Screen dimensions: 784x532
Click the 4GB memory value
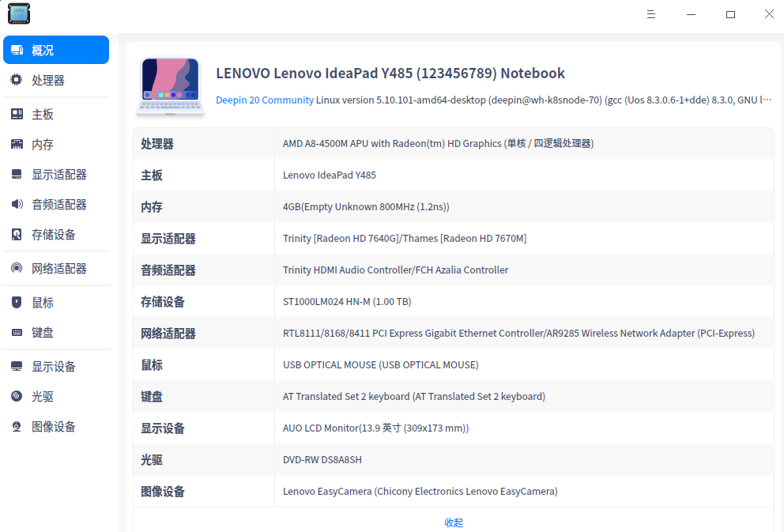[366, 206]
